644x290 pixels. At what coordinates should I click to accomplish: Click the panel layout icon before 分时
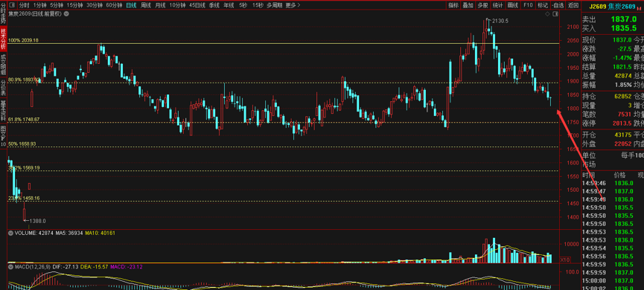(x=11, y=5)
